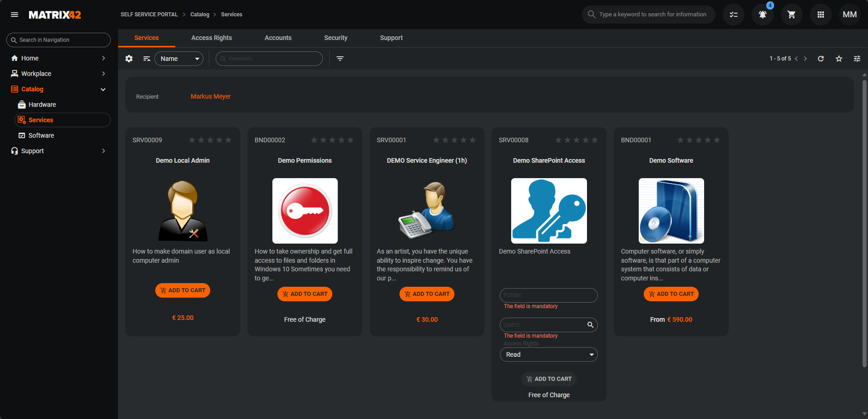Switch to the Access Rights tab
The height and width of the screenshot is (419, 868).
point(212,38)
